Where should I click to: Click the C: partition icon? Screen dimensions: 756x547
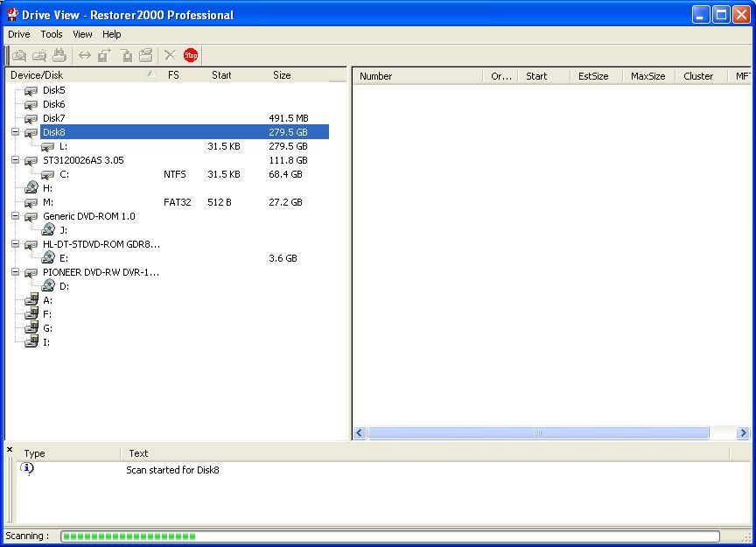tap(48, 175)
